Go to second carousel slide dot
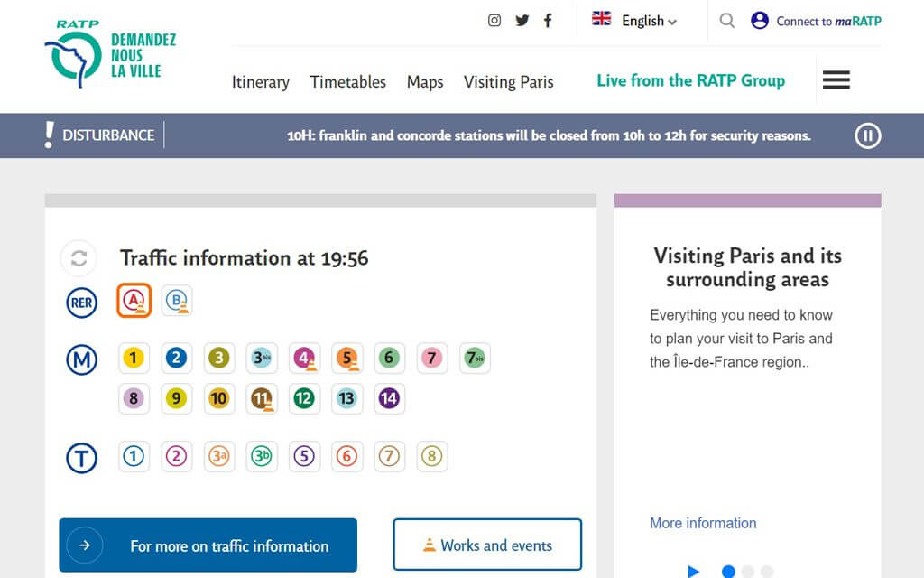Screen dimensions: 924x578 click(x=748, y=571)
